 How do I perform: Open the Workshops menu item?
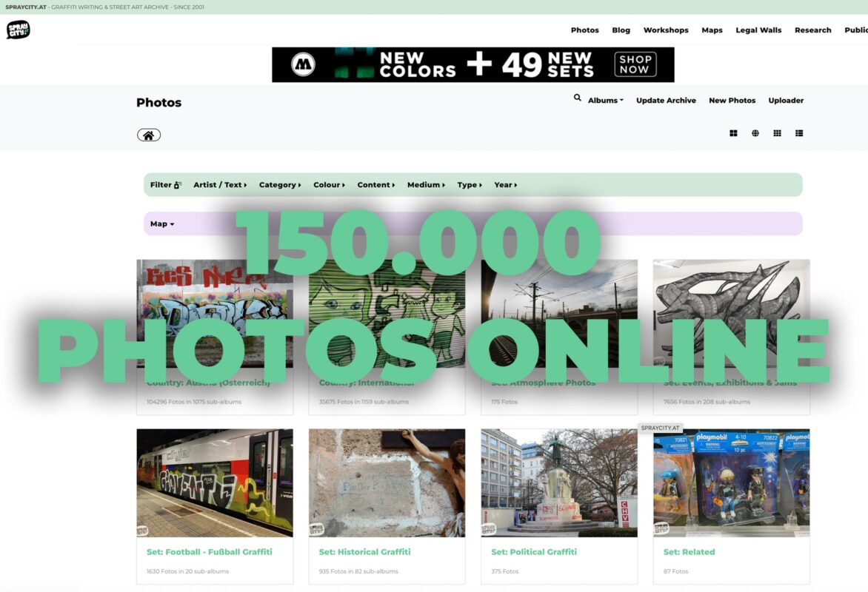point(666,30)
